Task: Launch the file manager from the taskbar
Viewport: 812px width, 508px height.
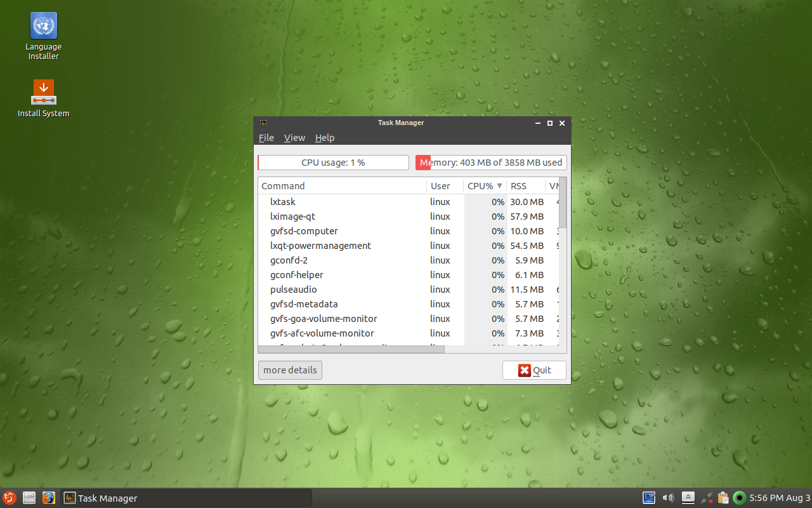Action: (x=29, y=498)
